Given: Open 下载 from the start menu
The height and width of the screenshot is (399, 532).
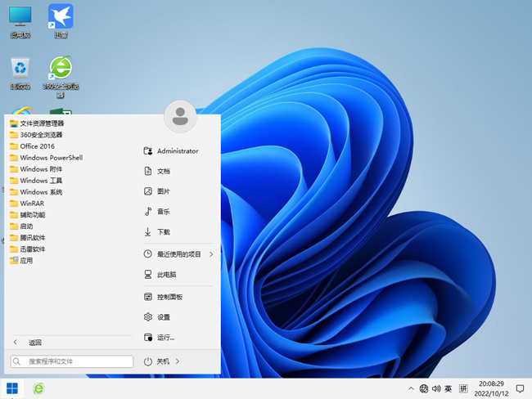Looking at the screenshot, I should pyautogui.click(x=157, y=232).
